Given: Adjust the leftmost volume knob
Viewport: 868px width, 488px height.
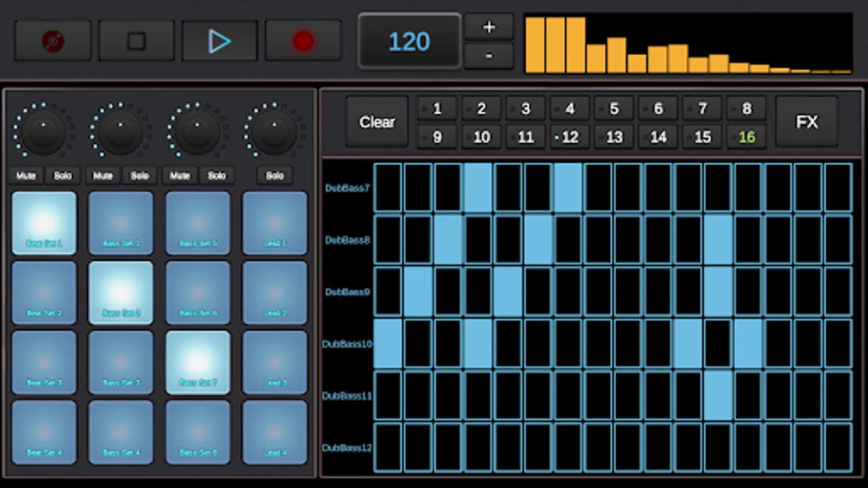Looking at the screenshot, I should click(x=43, y=131).
